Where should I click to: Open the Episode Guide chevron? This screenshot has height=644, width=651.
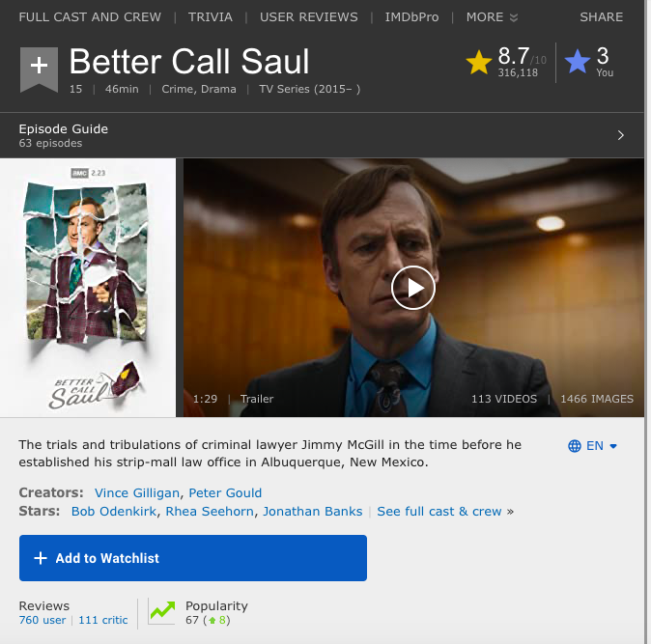click(620, 135)
